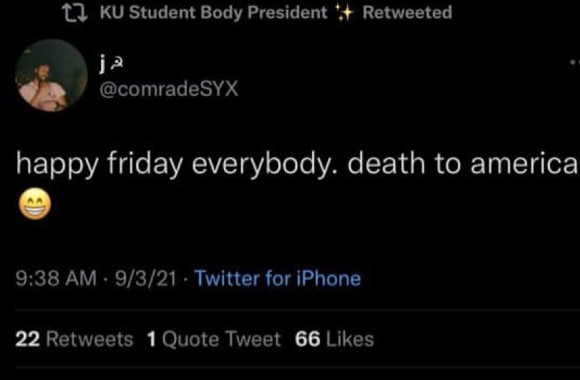Open the author's profile picture

coord(51,75)
